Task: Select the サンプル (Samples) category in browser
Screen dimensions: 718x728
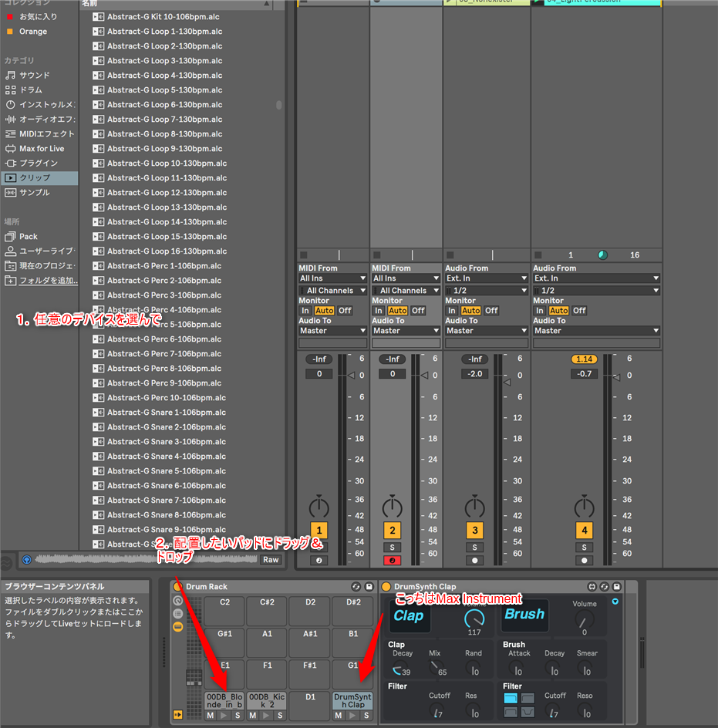Action: (x=35, y=193)
